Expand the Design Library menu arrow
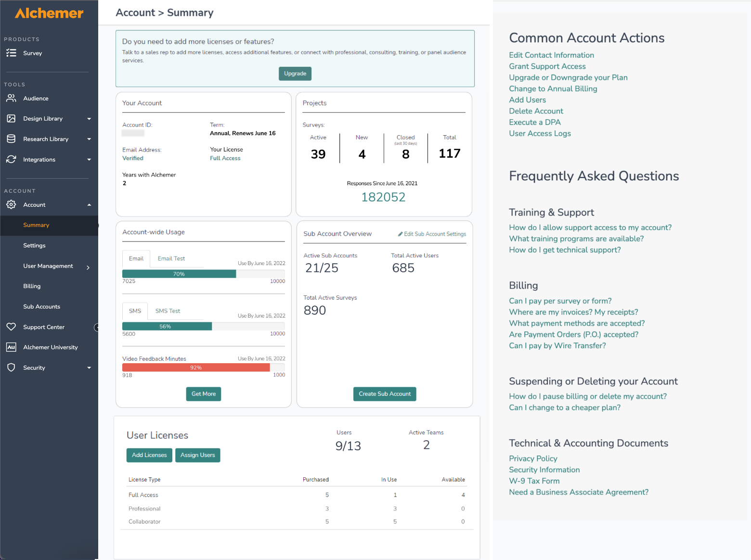 point(89,119)
